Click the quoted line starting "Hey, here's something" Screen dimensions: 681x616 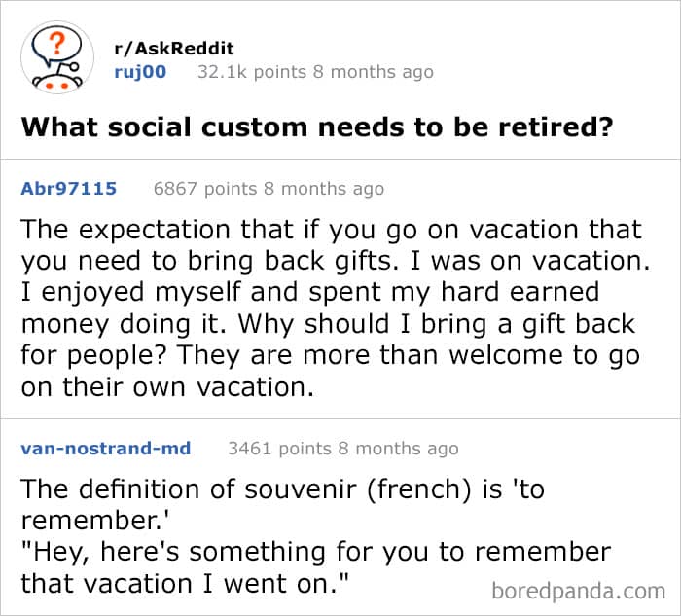[x=315, y=552]
